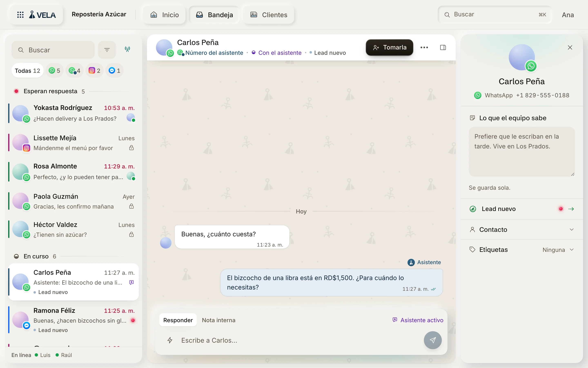Click the inbox Buscar search field
The width and height of the screenshot is (588, 368).
(53, 50)
